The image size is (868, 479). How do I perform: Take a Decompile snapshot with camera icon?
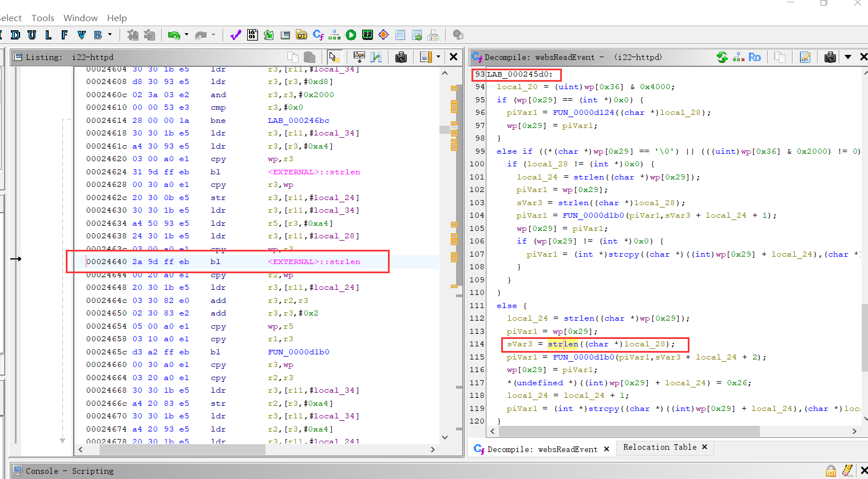coord(830,57)
